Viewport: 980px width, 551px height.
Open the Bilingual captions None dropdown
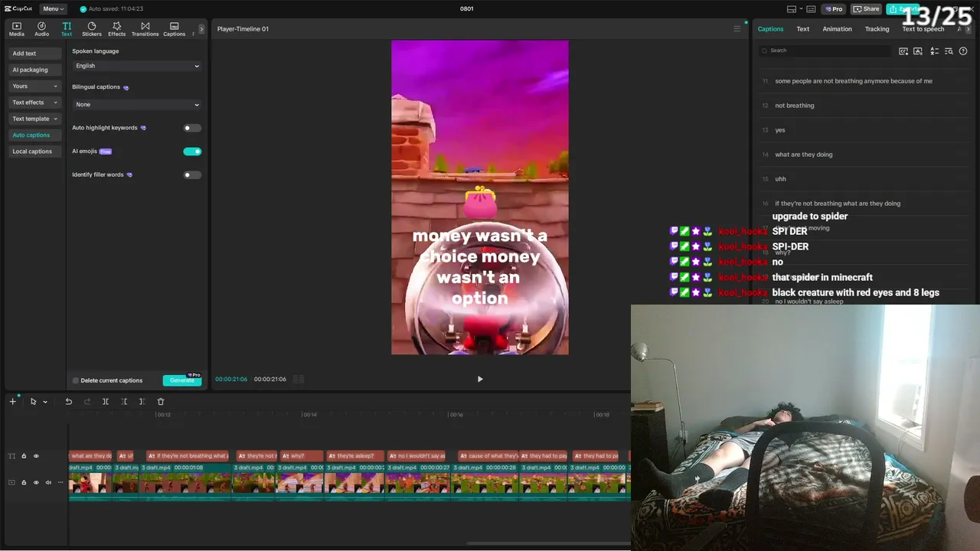(x=137, y=104)
